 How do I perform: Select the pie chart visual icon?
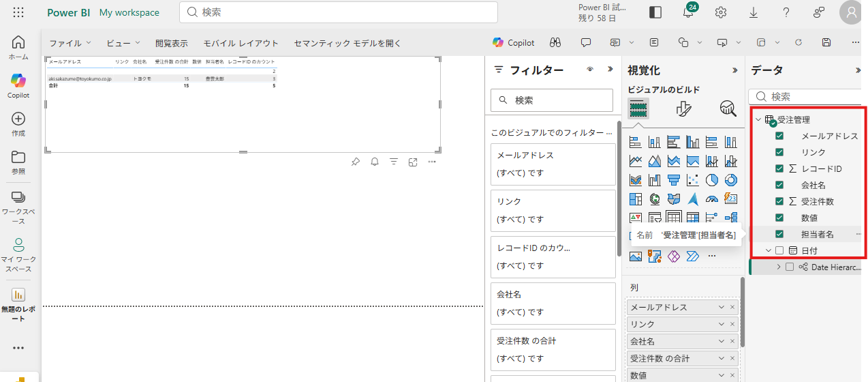tap(712, 180)
